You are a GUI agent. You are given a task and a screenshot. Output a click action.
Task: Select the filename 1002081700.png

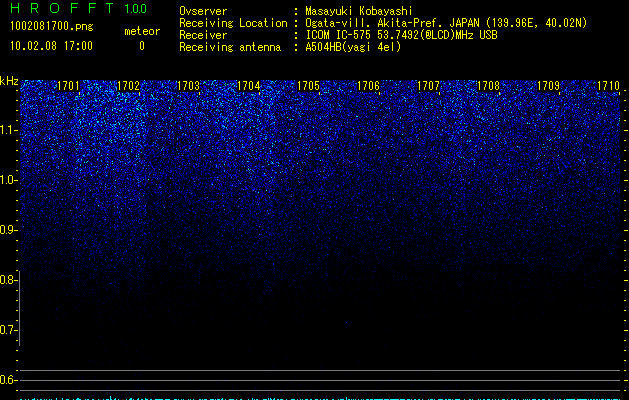click(x=52, y=27)
